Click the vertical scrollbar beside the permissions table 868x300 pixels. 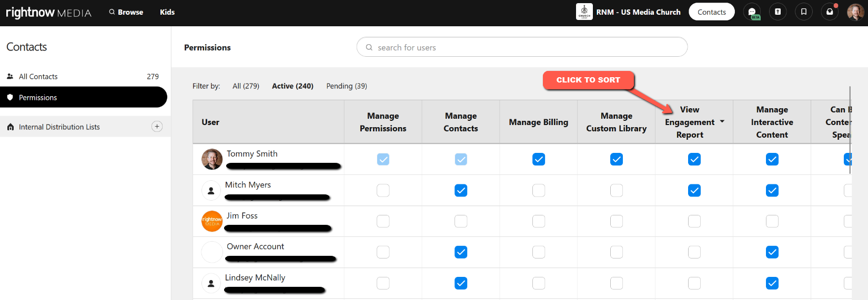(850, 130)
